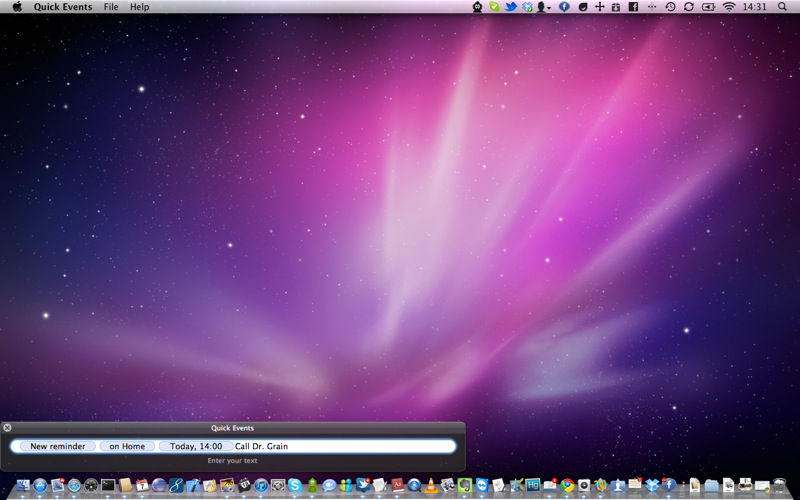Open Finder from the Dock
The image size is (800, 500).
(23, 485)
